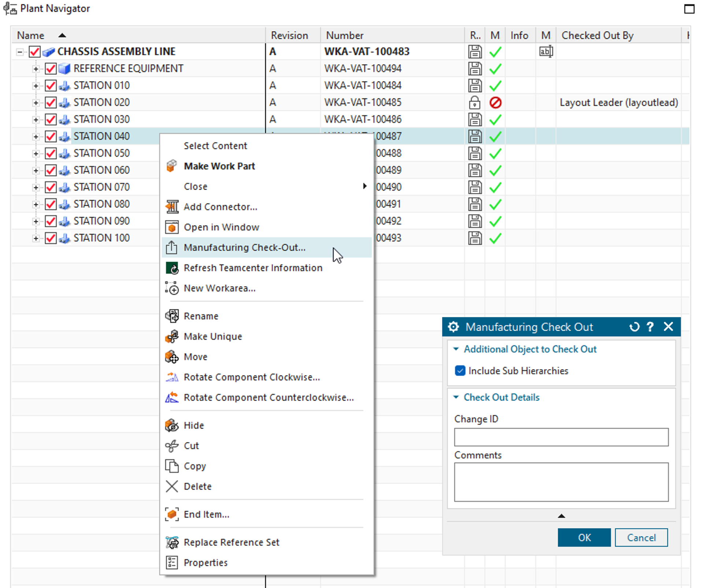Viewport: 703px width, 588px height.
Task: Click the Rotate Component Clockwise icon
Action: [172, 377]
